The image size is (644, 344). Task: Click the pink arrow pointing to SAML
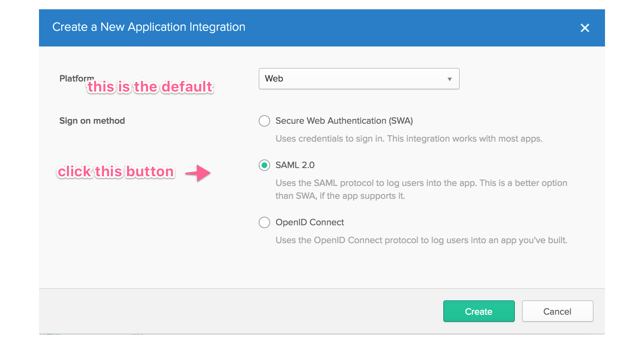coord(198,173)
